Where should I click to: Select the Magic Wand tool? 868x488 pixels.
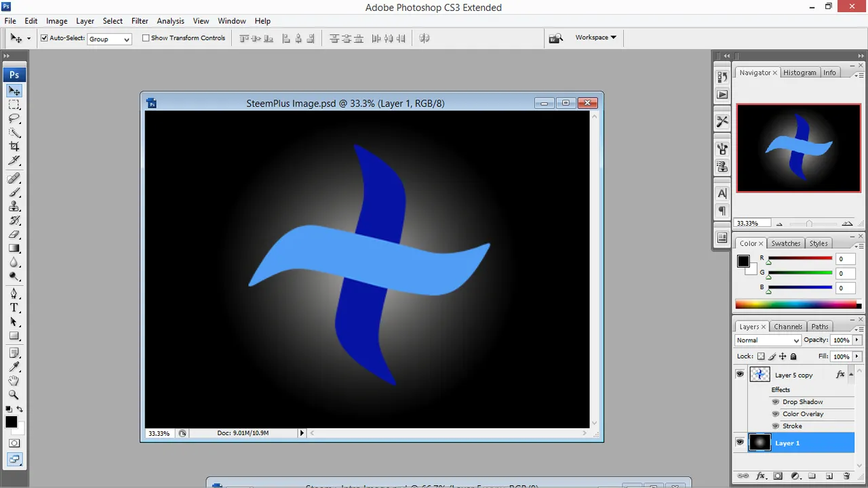14,133
